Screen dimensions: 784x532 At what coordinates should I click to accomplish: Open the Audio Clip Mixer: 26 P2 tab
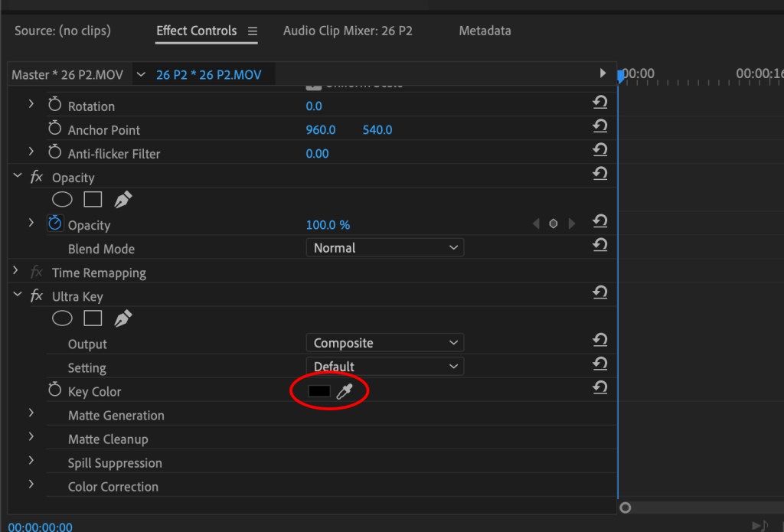pos(348,31)
